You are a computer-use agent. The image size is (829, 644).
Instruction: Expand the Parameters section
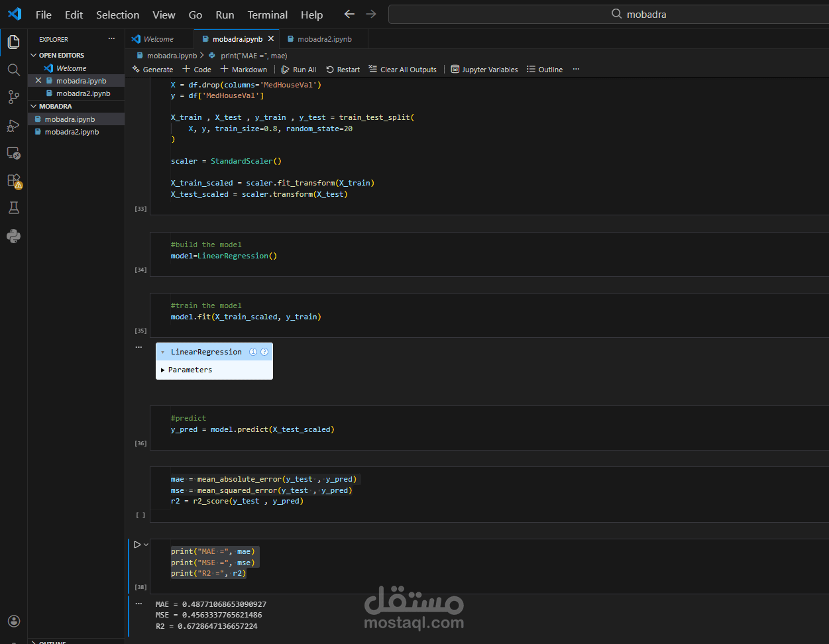click(x=186, y=370)
